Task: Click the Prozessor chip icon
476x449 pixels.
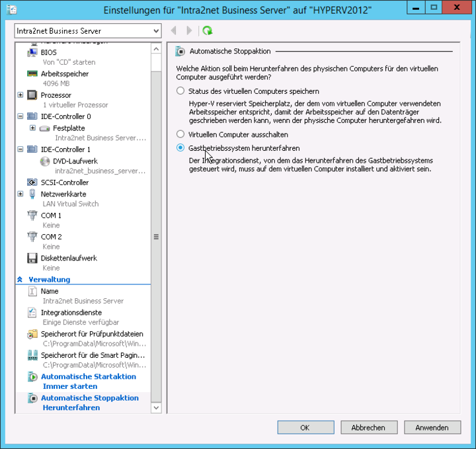Action: click(x=32, y=95)
